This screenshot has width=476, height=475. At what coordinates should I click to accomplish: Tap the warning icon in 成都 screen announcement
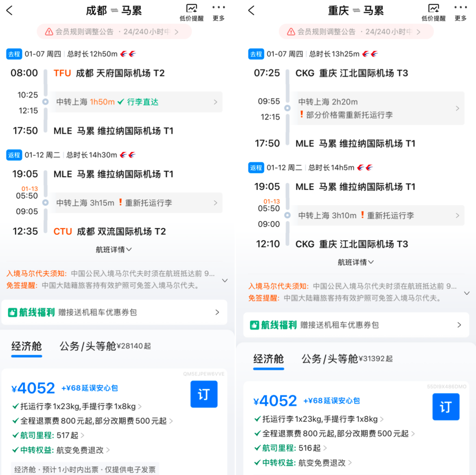coord(49,32)
